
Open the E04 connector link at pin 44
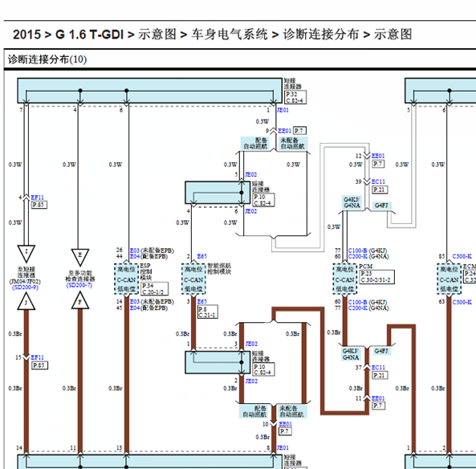135,256
